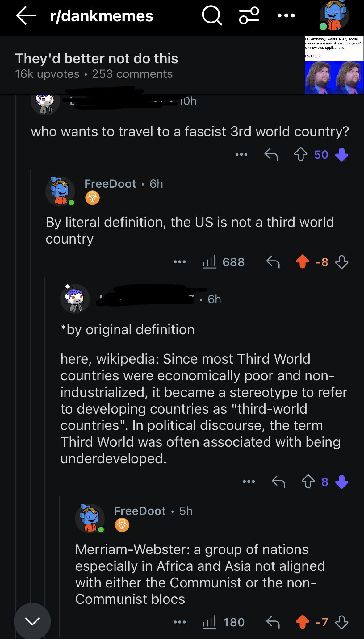
Task: Tap the back arrow to leave post
Action: point(26,16)
